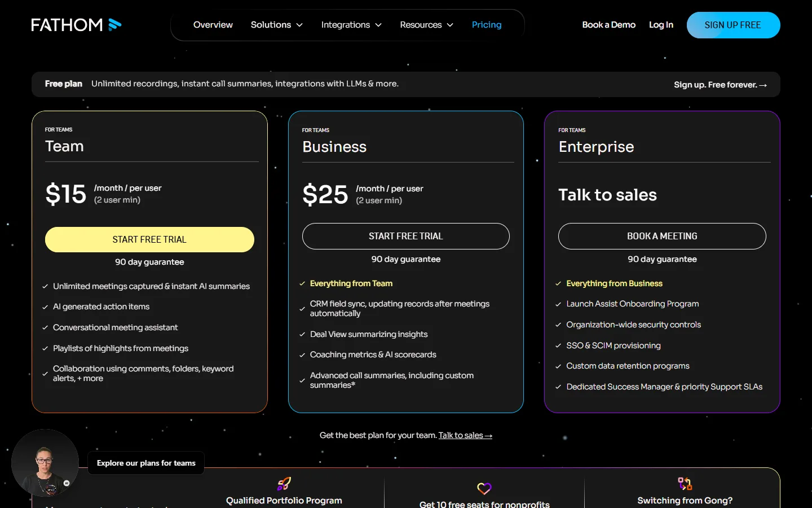Click the Team plan title
The height and width of the screenshot is (508, 812).
64,146
